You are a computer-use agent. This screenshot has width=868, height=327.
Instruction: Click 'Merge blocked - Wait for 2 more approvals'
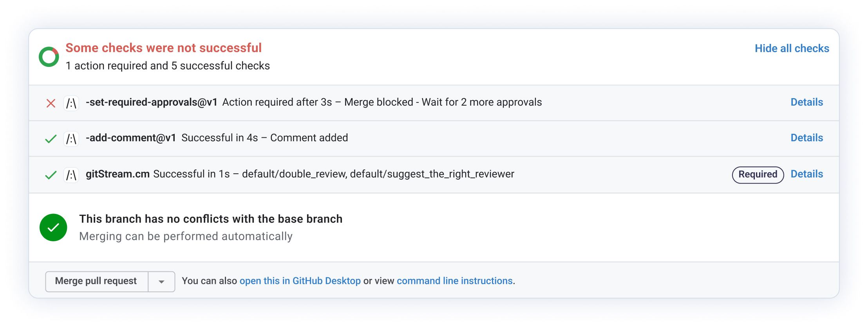click(443, 102)
